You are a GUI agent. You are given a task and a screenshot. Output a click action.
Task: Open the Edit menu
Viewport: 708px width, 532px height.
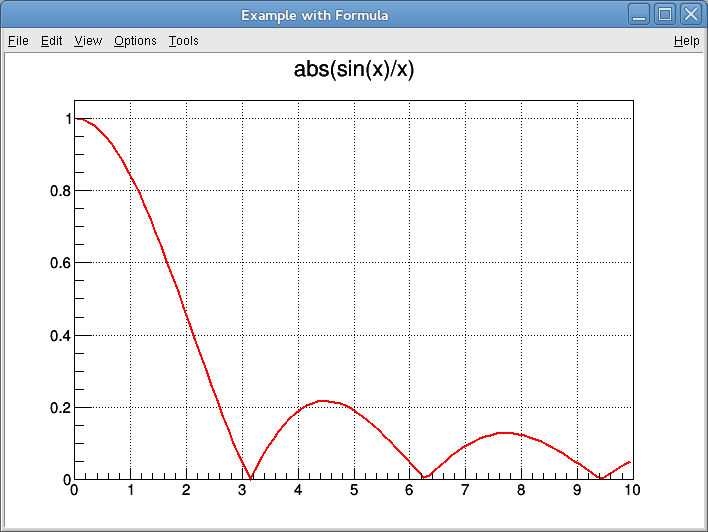tap(51, 41)
